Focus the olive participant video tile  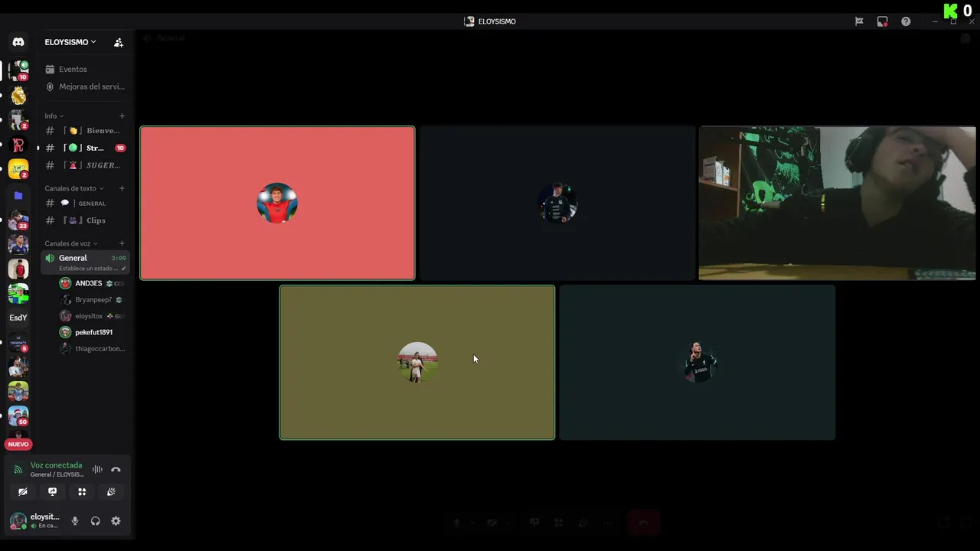417,363
